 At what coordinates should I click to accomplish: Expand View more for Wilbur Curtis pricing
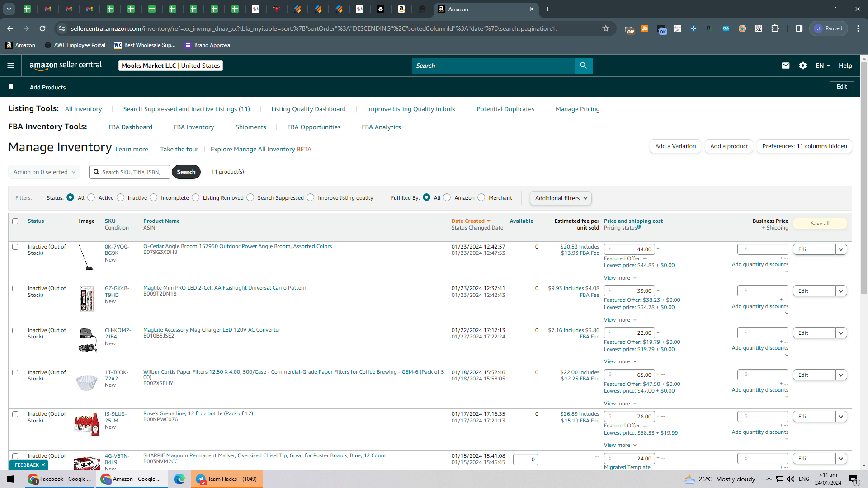(620, 404)
